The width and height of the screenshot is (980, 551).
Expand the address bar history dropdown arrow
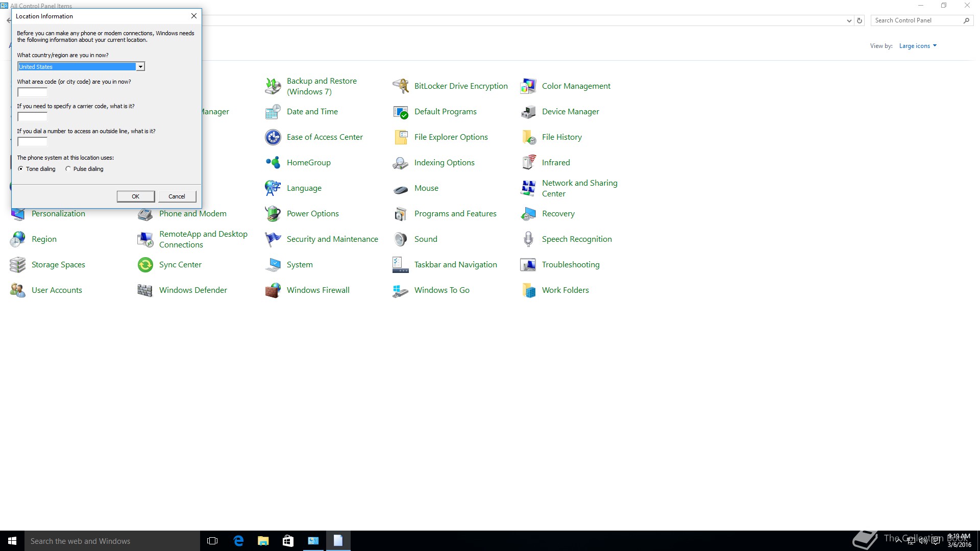pos(849,21)
